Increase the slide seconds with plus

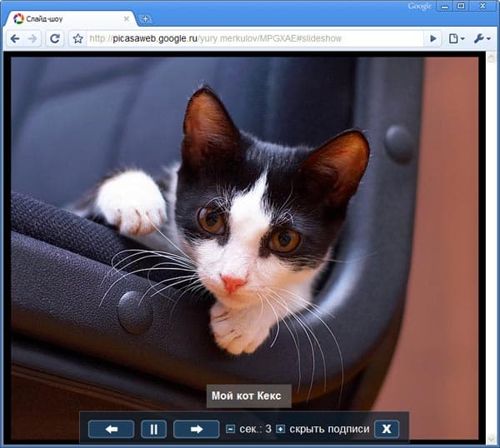pyautogui.click(x=280, y=429)
